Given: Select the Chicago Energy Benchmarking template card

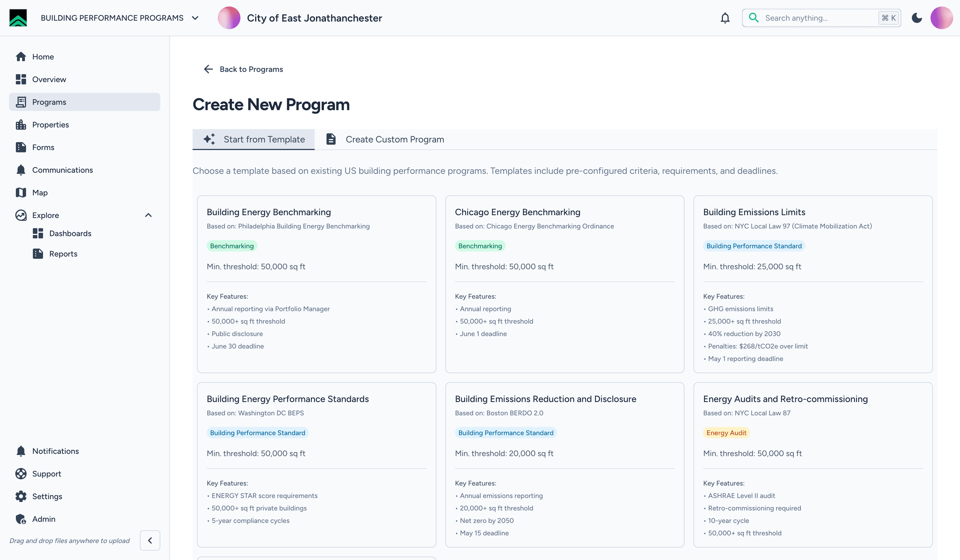Looking at the screenshot, I should click(x=565, y=284).
